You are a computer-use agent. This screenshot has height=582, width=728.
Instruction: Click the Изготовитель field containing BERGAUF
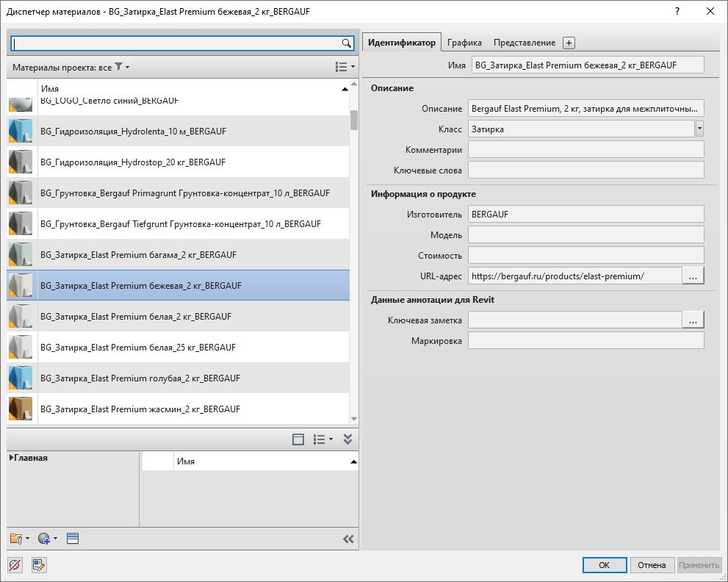point(585,214)
